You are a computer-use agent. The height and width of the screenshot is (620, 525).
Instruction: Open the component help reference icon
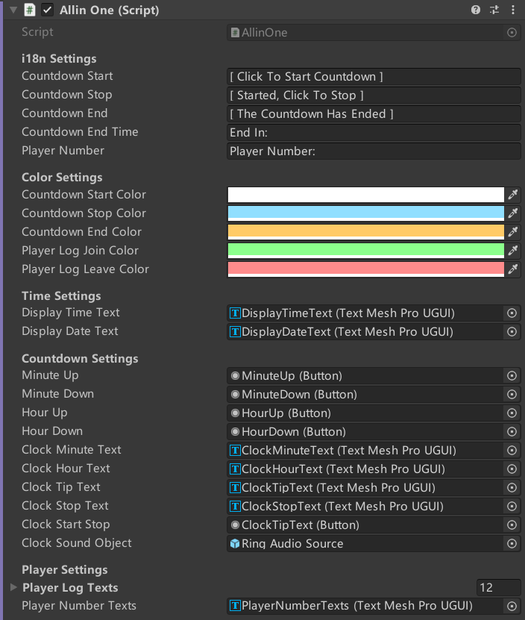click(476, 10)
